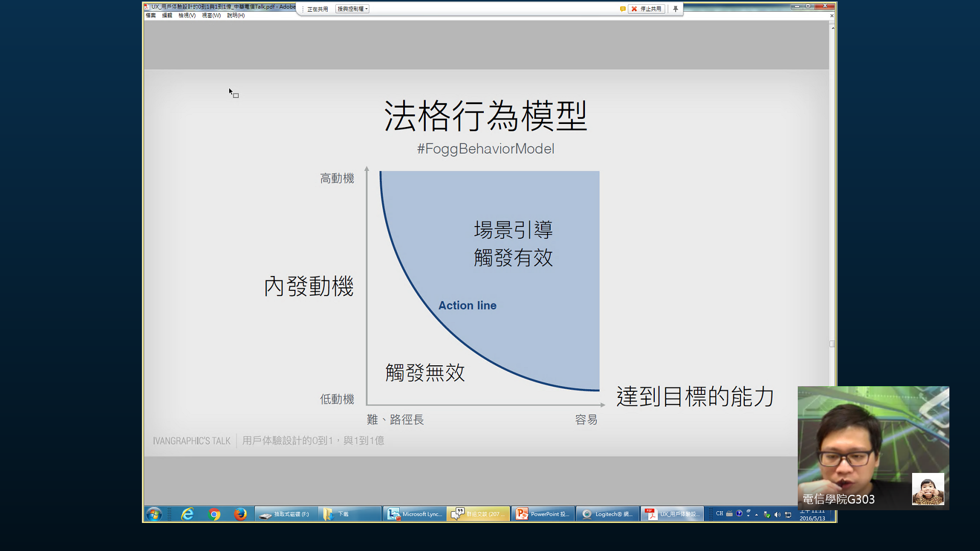Click the yellow chat bubble icon
Screen dimensions: 980x551
[x=622, y=9]
